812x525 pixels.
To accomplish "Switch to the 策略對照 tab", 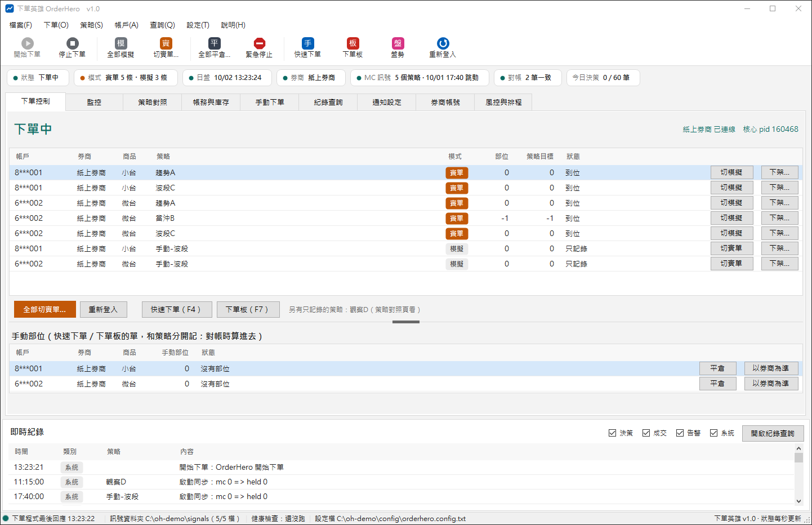I will coord(153,102).
